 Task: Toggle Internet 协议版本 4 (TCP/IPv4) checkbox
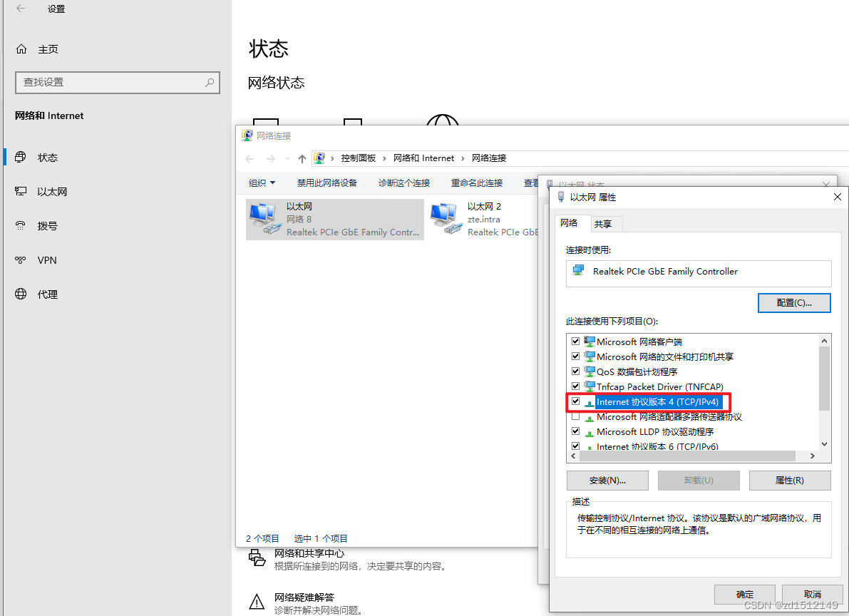point(575,401)
